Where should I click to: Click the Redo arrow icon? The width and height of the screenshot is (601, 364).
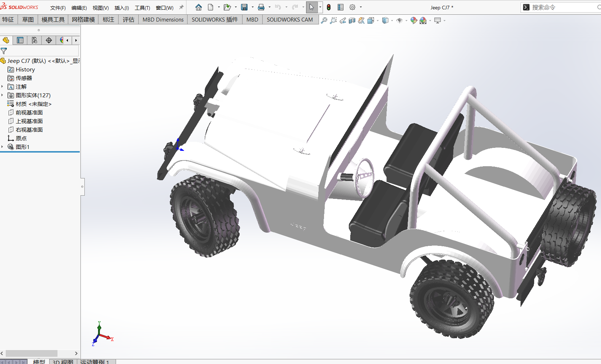295,7
